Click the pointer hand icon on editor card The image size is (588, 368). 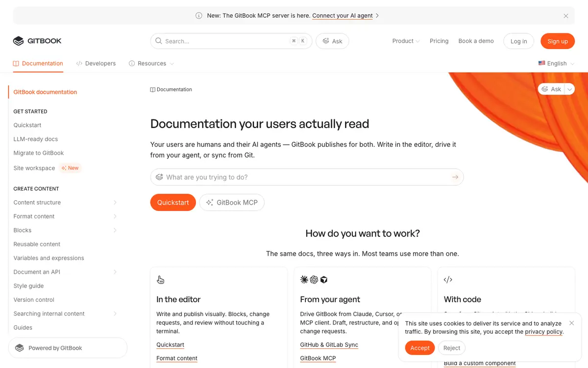coord(161,280)
